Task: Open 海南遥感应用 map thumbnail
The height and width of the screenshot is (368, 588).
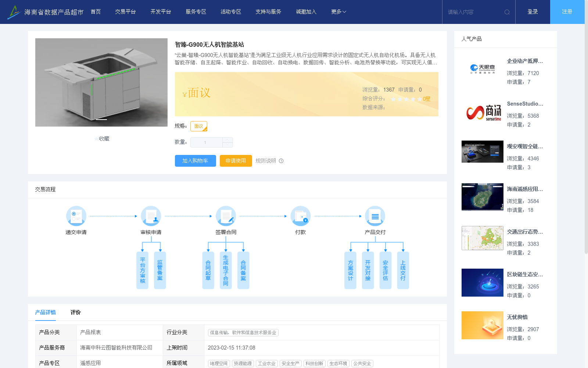Action: pos(483,197)
